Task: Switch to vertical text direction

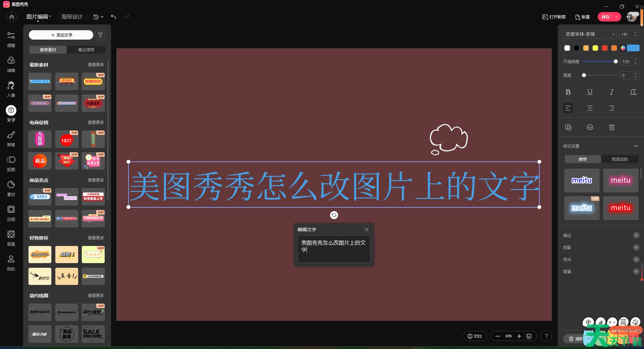Action: (633, 92)
